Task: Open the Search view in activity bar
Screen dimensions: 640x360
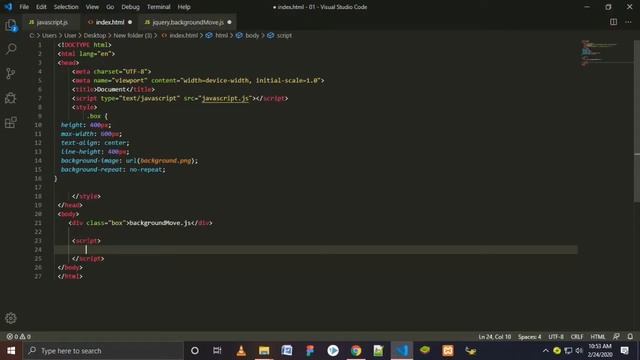Action: (11, 49)
